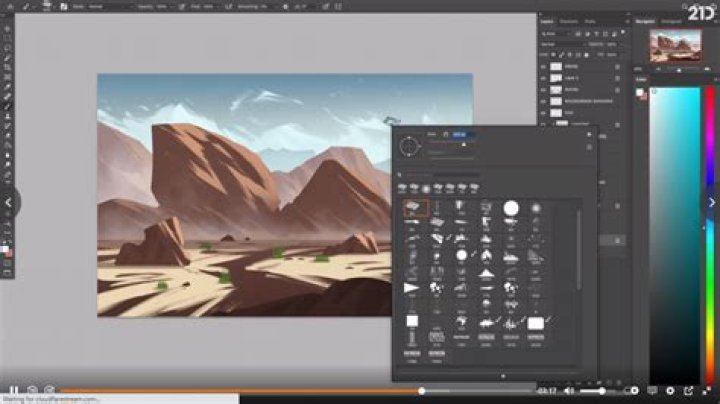Open the video player settings gear

pyautogui.click(x=670, y=391)
